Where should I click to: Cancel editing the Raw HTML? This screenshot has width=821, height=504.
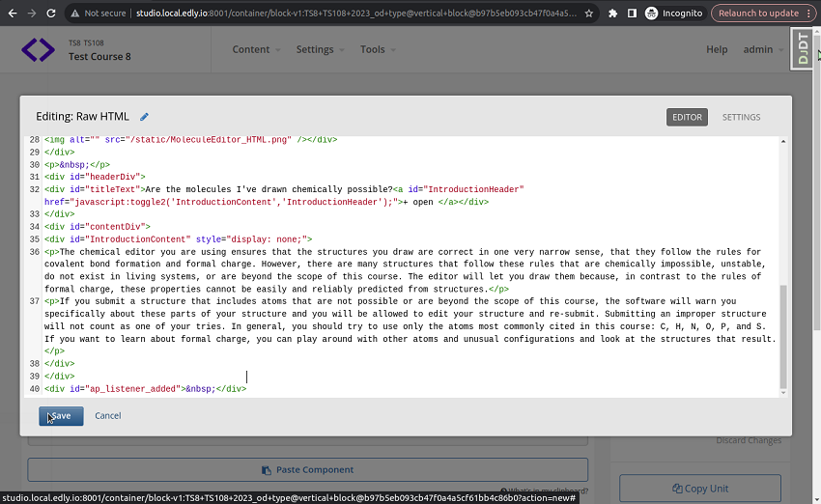pyautogui.click(x=108, y=415)
